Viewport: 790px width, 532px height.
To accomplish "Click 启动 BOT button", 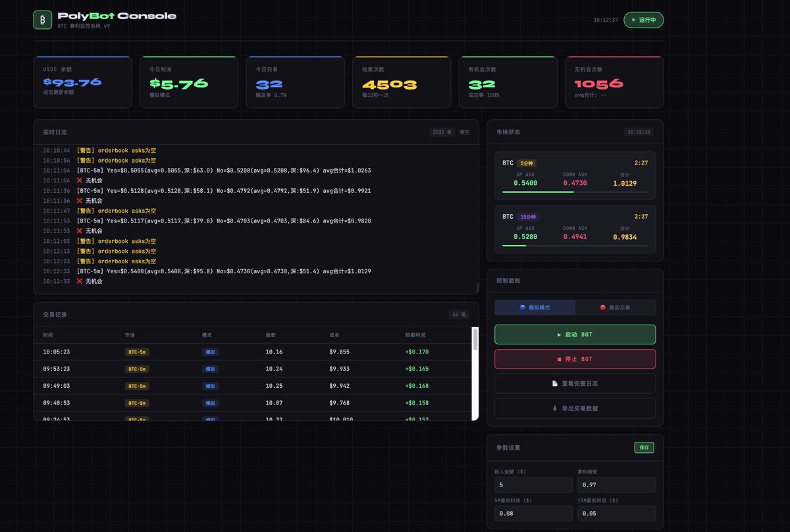I will 575,334.
